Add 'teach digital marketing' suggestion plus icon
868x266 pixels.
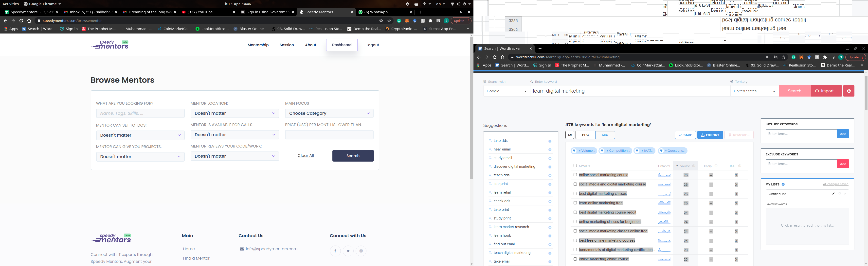pyautogui.click(x=550, y=253)
